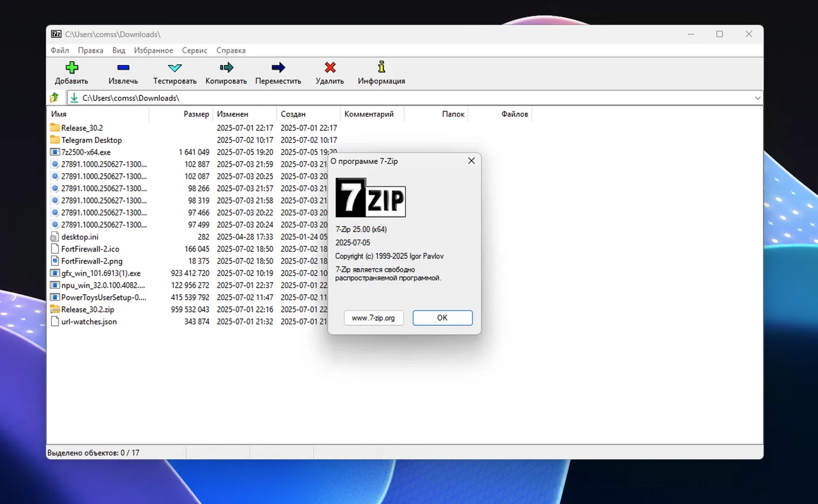Go up one folder with the up-arrow icon
The width and height of the screenshot is (818, 504).
pyautogui.click(x=55, y=98)
